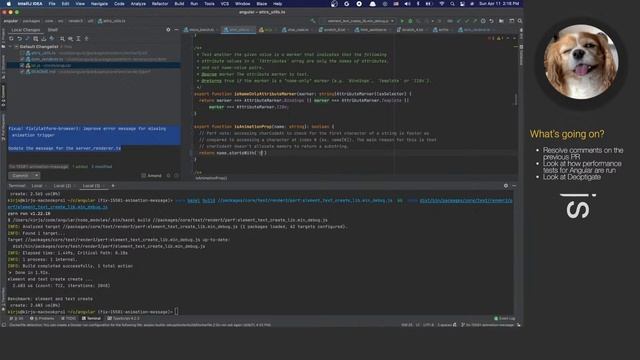Click the bazel build target link in terminal
640x360 pixels.
pos(305,200)
